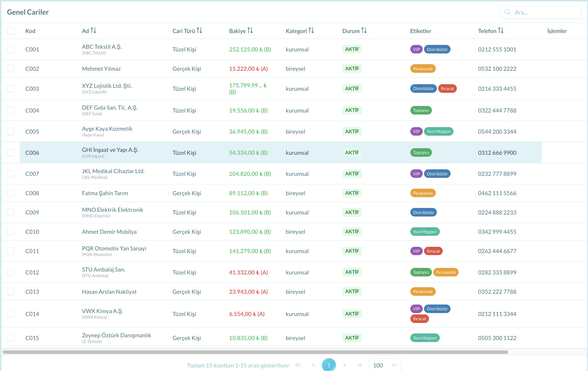Click Toptancı tag on DEF Gıda row

coord(421,110)
